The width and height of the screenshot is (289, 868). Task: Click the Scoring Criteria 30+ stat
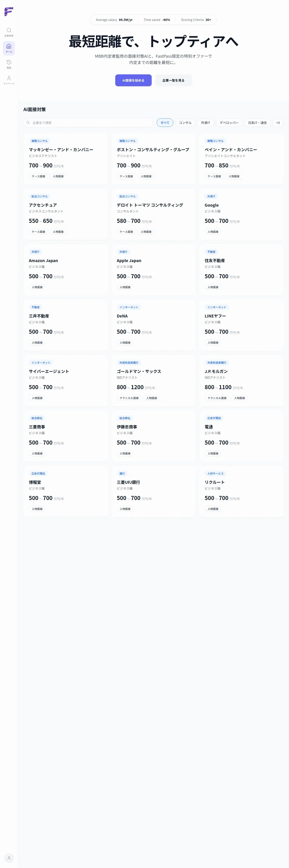[196, 20]
